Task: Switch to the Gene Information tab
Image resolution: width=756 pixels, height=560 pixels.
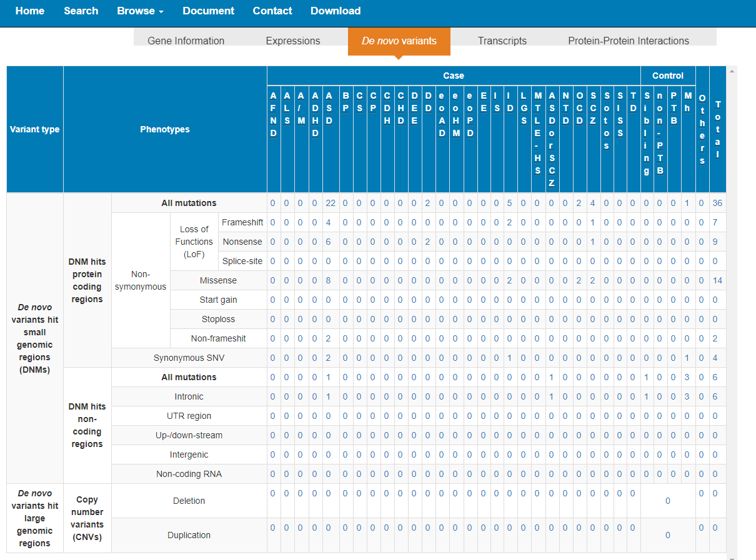Action: 186,41
